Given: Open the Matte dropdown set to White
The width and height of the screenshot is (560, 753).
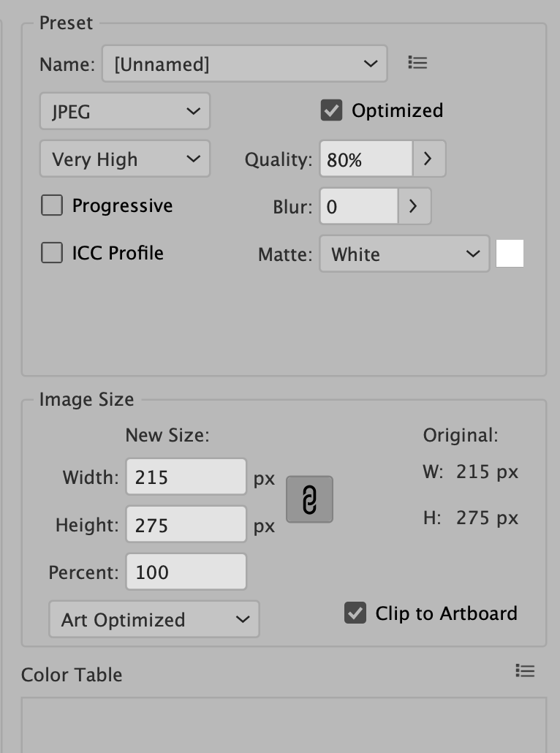Looking at the screenshot, I should 404,254.
